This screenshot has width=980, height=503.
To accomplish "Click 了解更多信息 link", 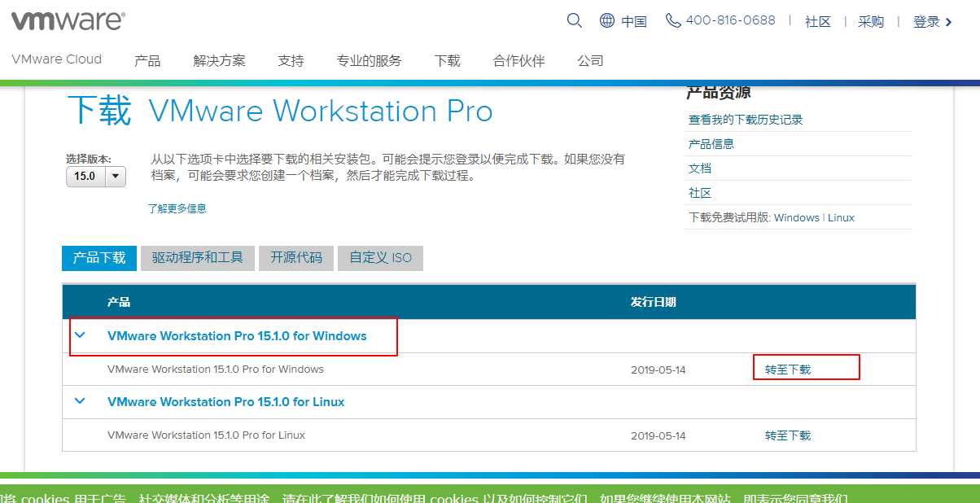I will coord(177,208).
